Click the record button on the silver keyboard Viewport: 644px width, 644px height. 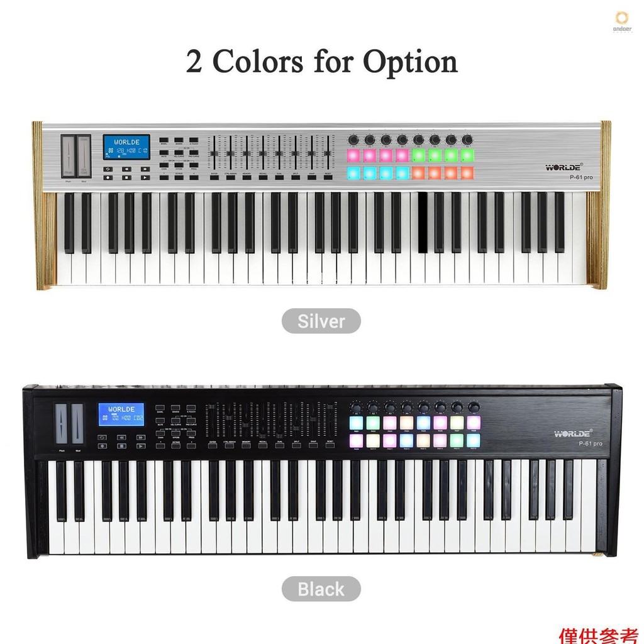pyautogui.click(x=108, y=177)
